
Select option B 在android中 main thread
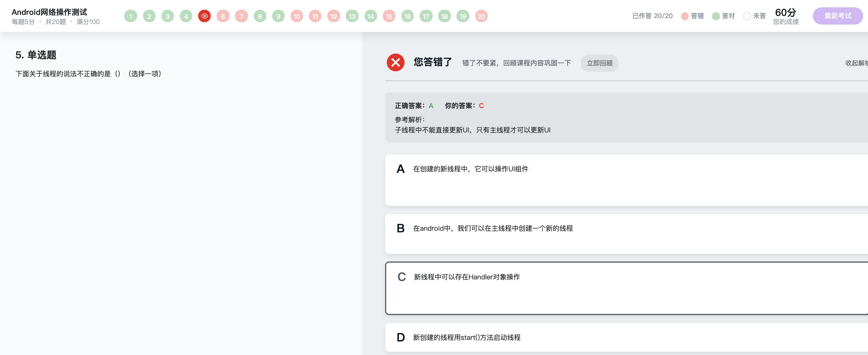coord(626,234)
